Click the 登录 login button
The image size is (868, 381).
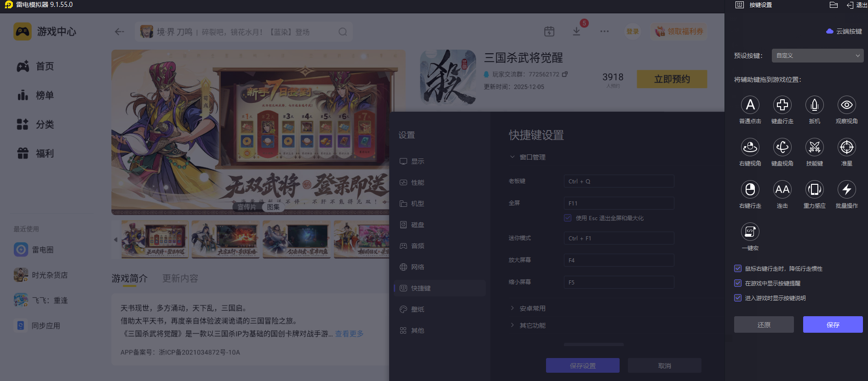[632, 32]
